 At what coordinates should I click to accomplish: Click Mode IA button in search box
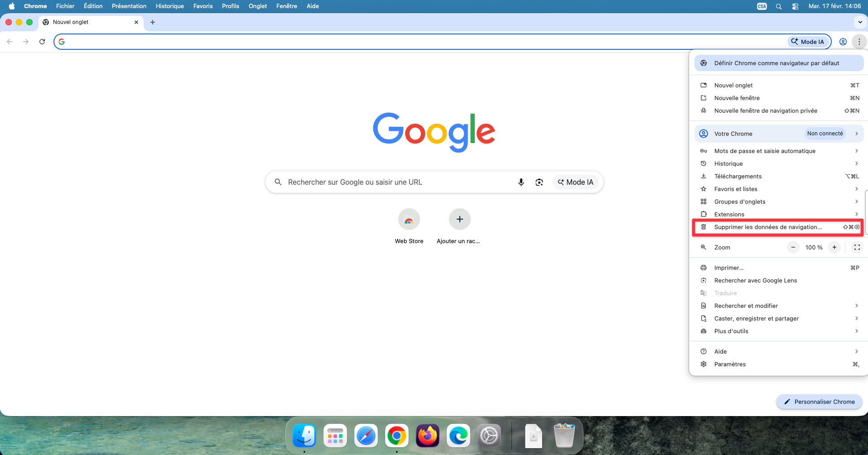click(x=575, y=182)
